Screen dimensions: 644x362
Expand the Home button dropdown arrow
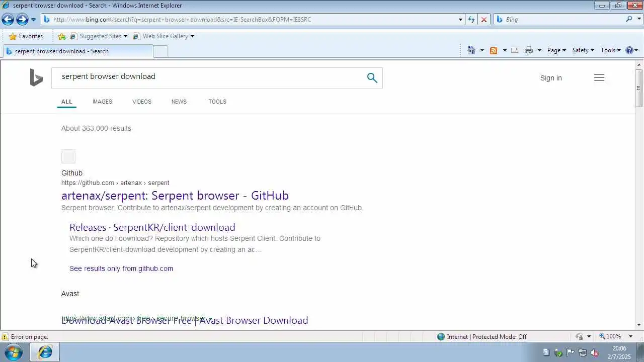[482, 50]
